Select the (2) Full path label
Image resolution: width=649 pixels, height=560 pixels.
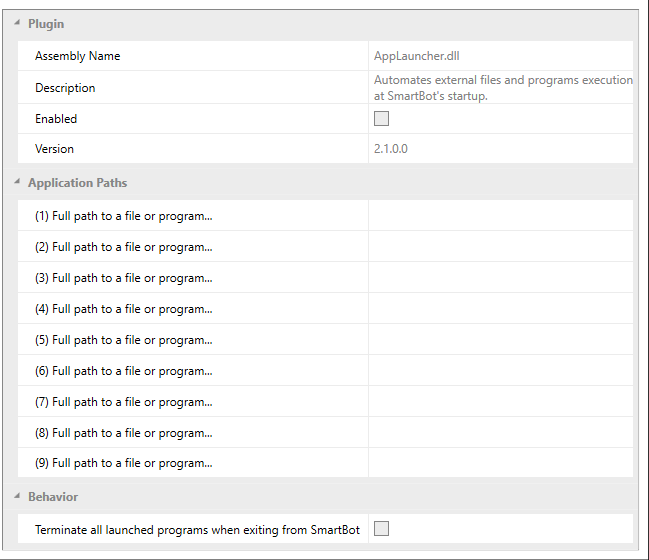click(x=123, y=247)
